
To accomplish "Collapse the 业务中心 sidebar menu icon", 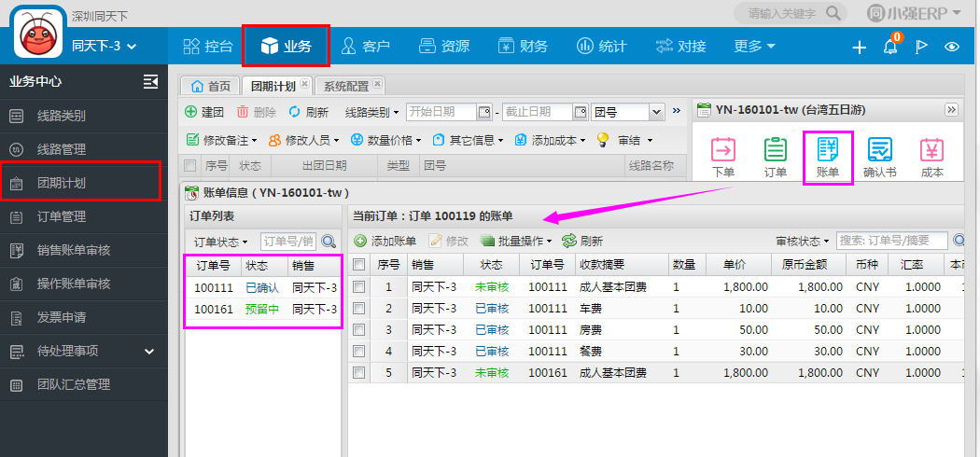I will (150, 82).
